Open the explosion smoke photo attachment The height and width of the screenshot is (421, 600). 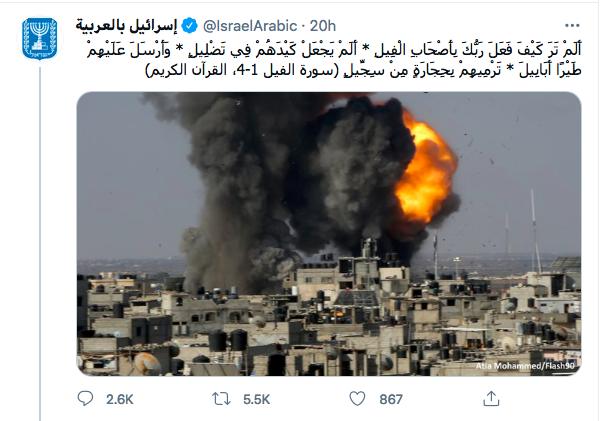[x=329, y=233]
